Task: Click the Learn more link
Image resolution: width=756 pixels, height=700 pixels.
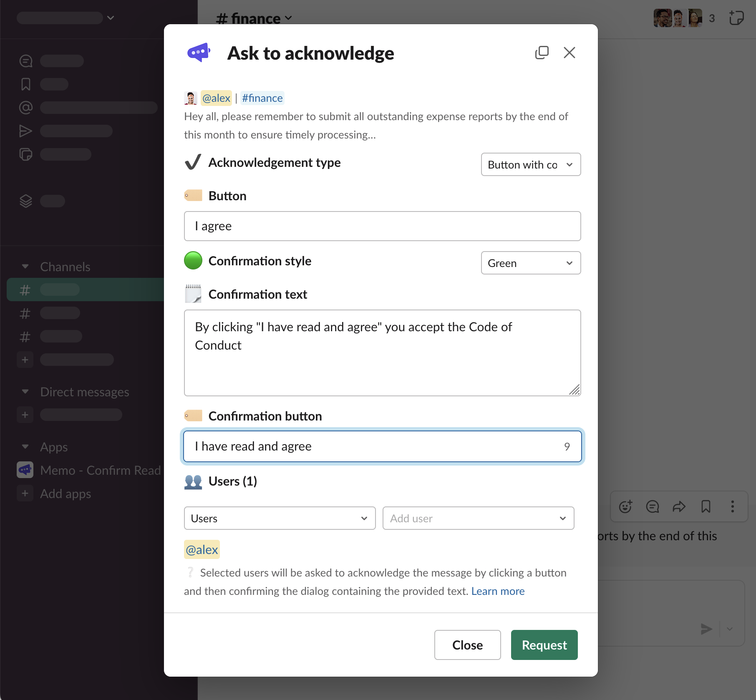Action: pyautogui.click(x=498, y=591)
